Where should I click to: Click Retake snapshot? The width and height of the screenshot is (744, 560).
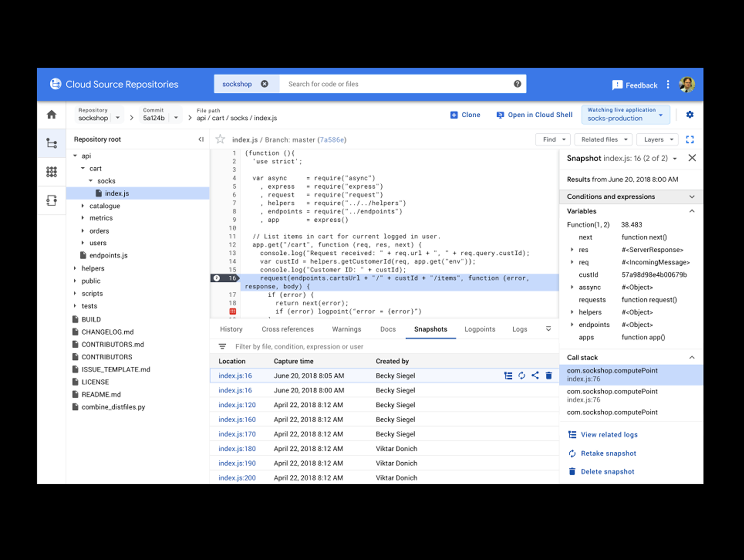pyautogui.click(x=602, y=453)
